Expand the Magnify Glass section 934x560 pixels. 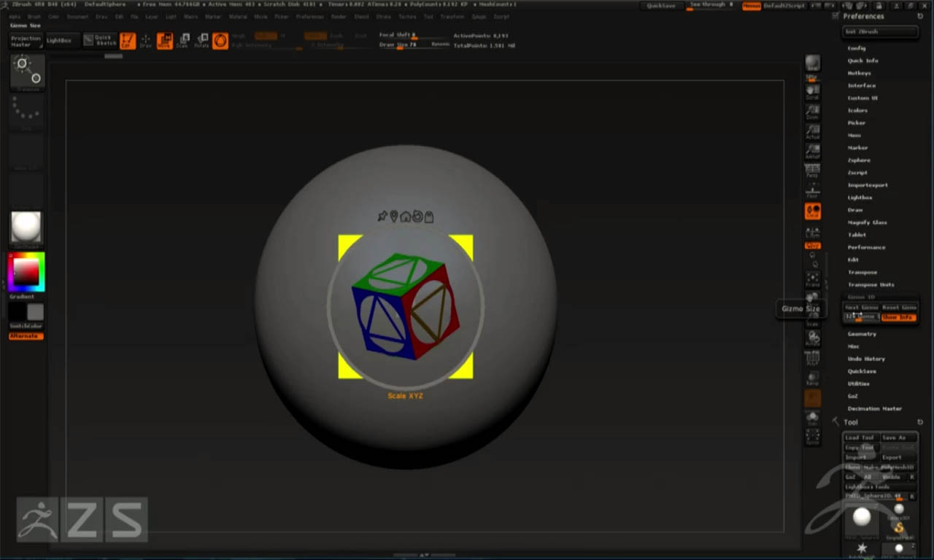[x=867, y=222]
